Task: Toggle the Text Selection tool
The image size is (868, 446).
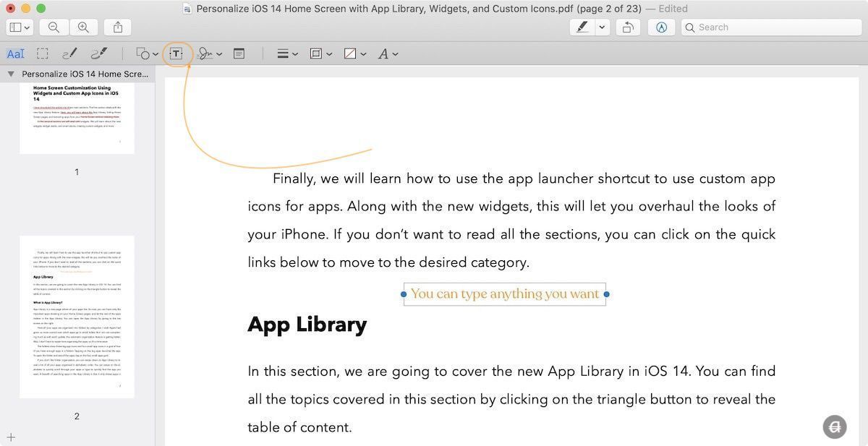Action: click(x=15, y=53)
